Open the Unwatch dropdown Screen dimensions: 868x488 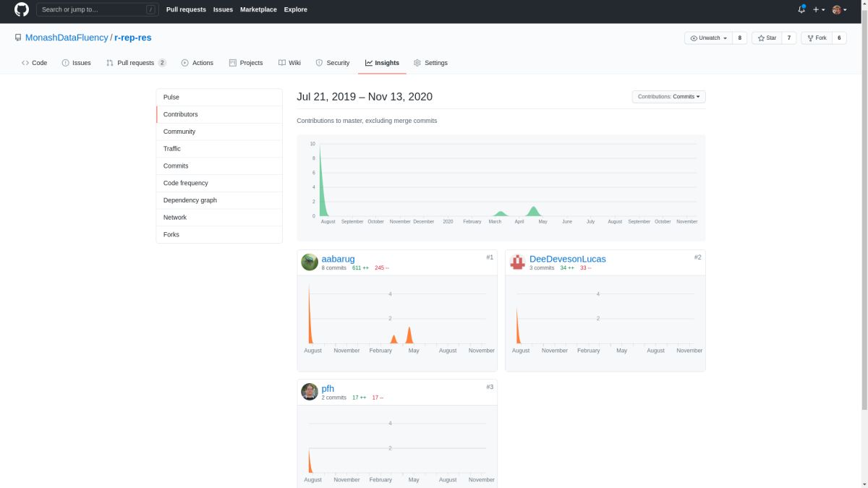(x=708, y=38)
